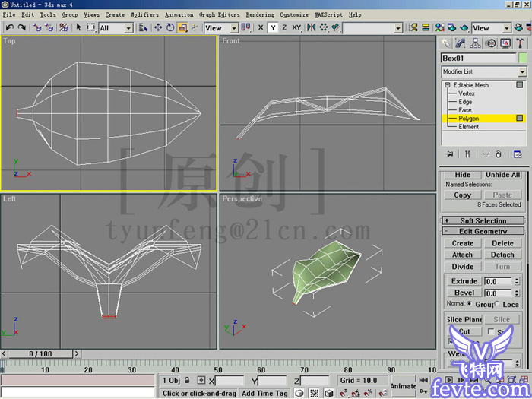
Task: Click the Detach button
Action: pos(502,255)
